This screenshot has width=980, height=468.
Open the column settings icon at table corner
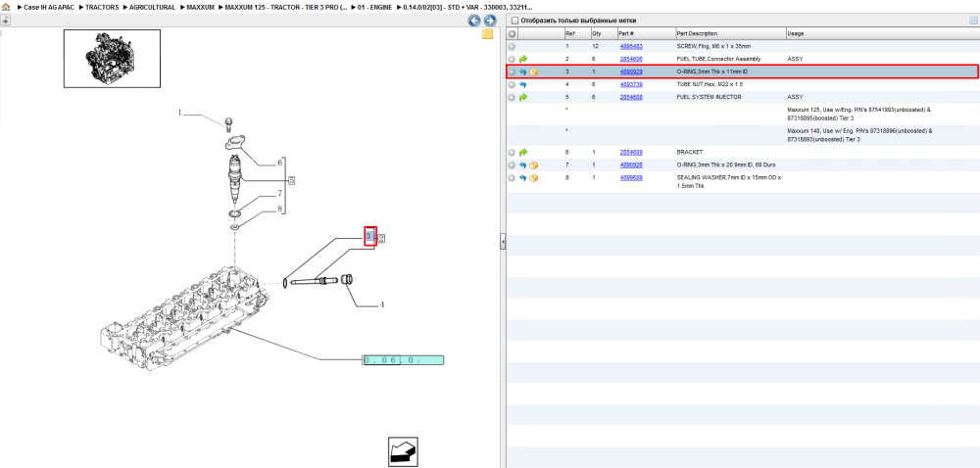[x=973, y=21]
